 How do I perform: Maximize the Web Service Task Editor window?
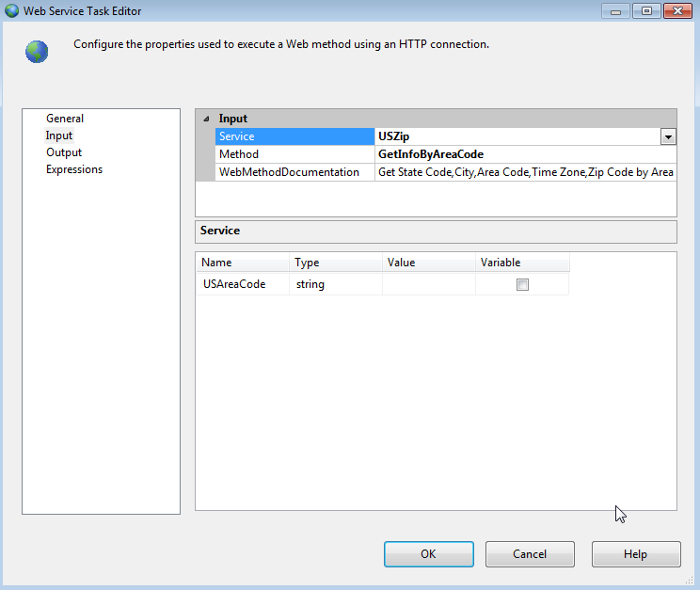[646, 10]
